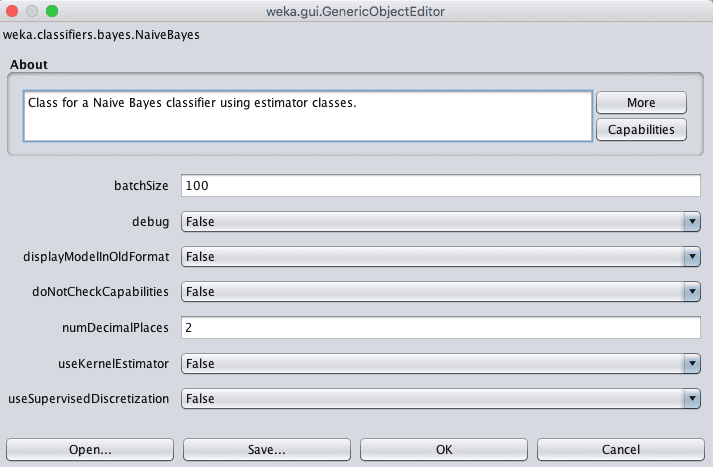Click the batchSize label
713x467 pixels.
pos(141,186)
